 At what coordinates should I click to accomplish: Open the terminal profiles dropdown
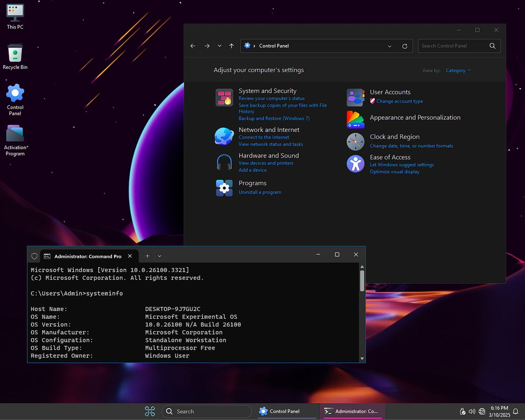[159, 256]
